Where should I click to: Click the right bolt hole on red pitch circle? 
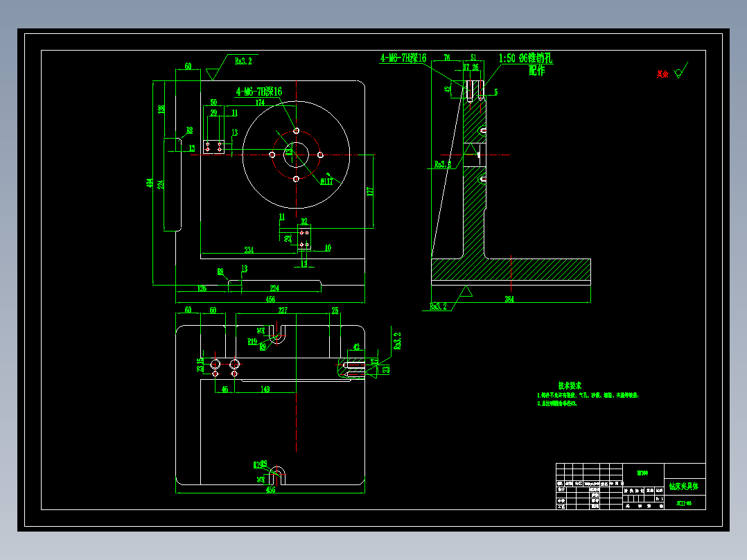tap(321, 155)
